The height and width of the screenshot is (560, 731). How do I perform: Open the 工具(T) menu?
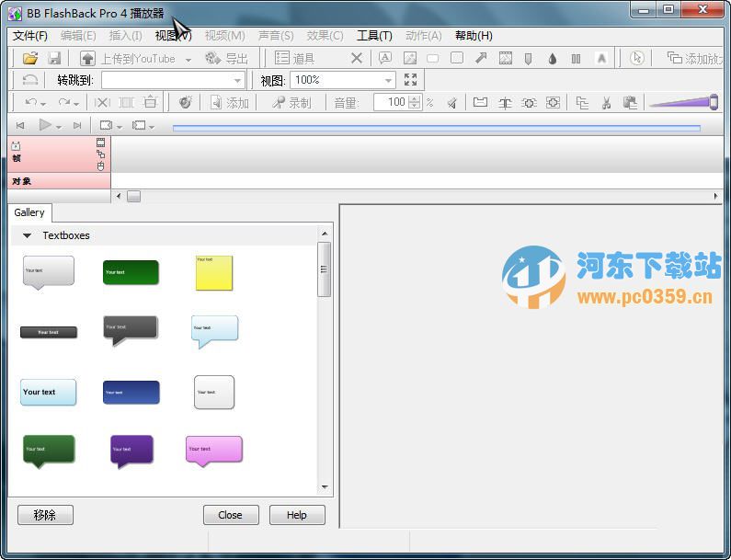click(x=374, y=36)
